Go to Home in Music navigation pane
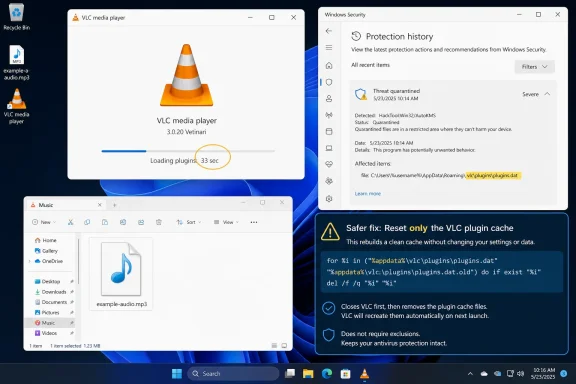Image resolution: width=576 pixels, height=384 pixels. click(x=46, y=240)
